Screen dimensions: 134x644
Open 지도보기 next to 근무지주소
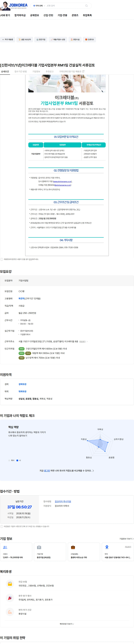coord(83,341)
